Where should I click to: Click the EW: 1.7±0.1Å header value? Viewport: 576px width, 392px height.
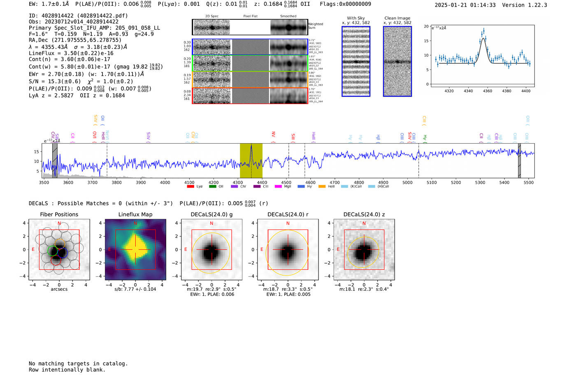[49, 4]
